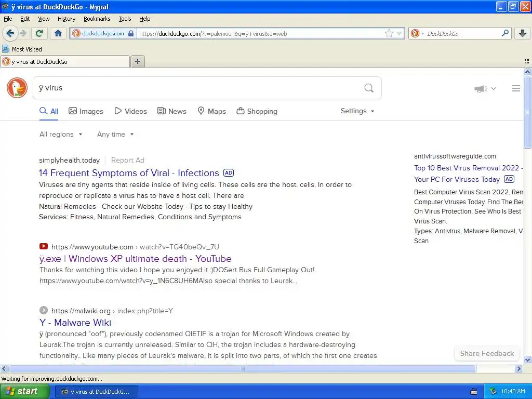The height and width of the screenshot is (399, 532).
Task: Open the Y - Malware Wiki result
Action: [x=75, y=322]
